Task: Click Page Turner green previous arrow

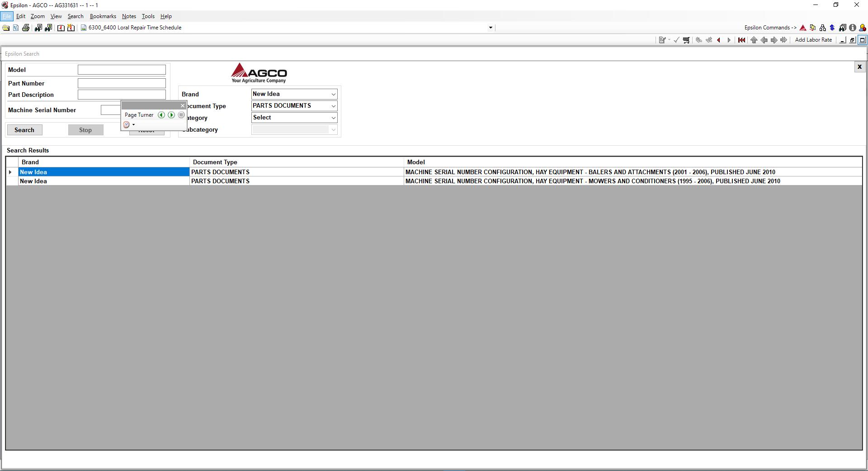Action: click(x=161, y=115)
